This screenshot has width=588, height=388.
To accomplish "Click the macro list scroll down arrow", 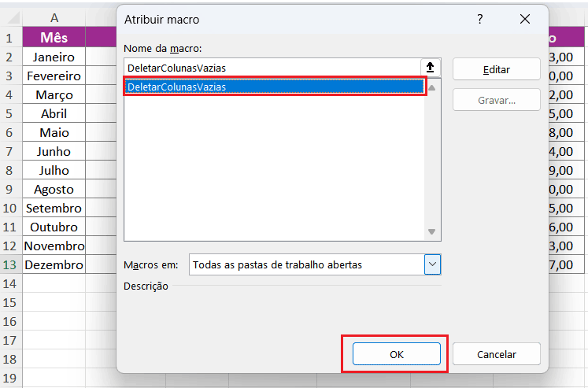I will 431,231.
